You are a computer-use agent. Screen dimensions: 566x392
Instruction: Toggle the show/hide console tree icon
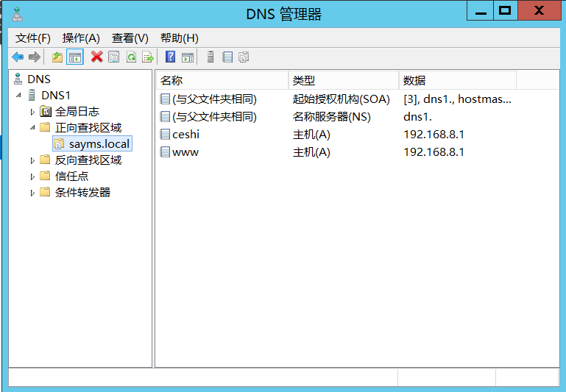coord(75,57)
